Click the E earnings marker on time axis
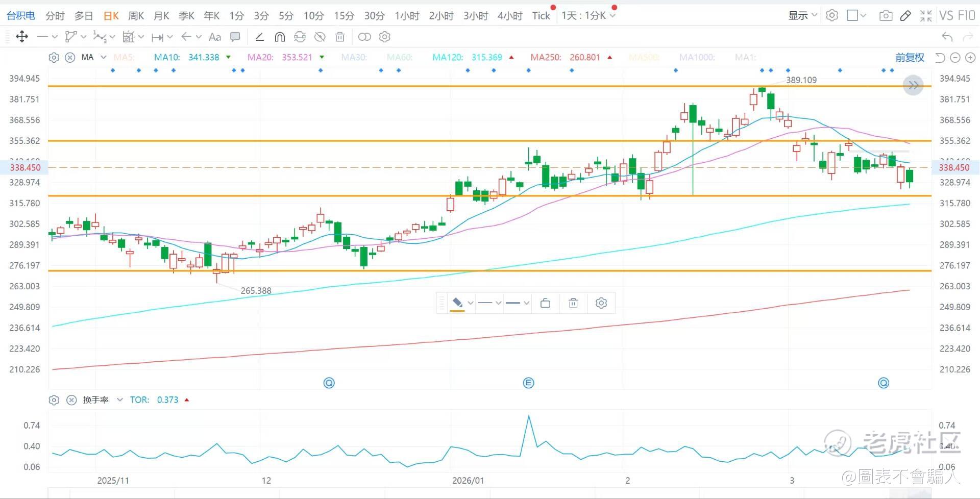The image size is (980, 499). point(528,383)
